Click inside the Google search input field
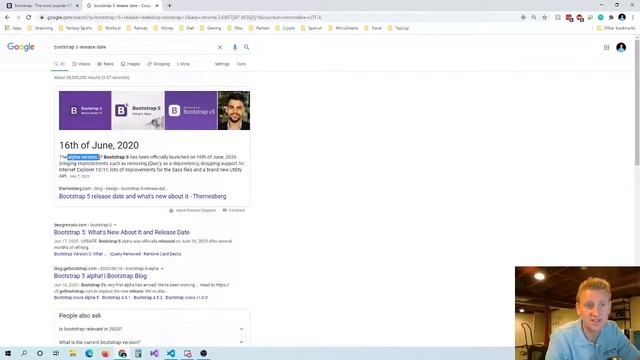This screenshot has width=640, height=360. [x=133, y=47]
